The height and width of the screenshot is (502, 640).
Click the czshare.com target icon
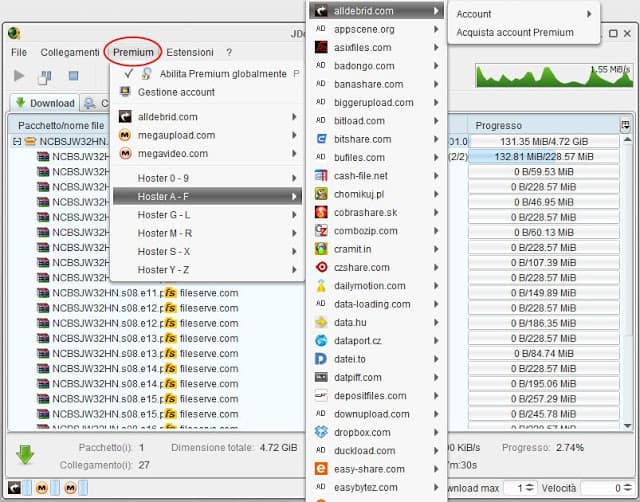click(x=321, y=267)
